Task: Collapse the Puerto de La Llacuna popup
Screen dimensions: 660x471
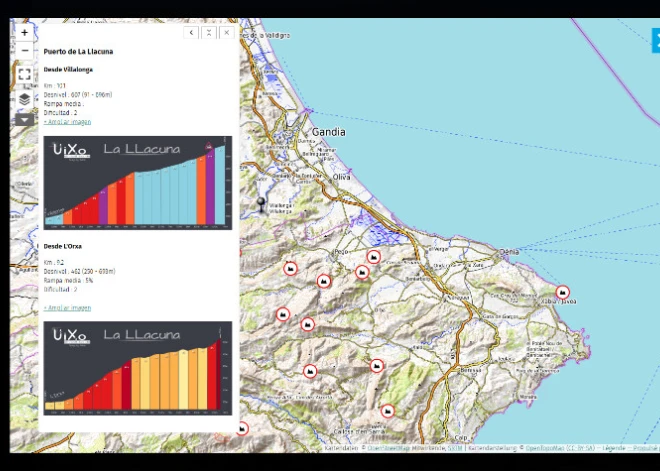Action: [209, 33]
